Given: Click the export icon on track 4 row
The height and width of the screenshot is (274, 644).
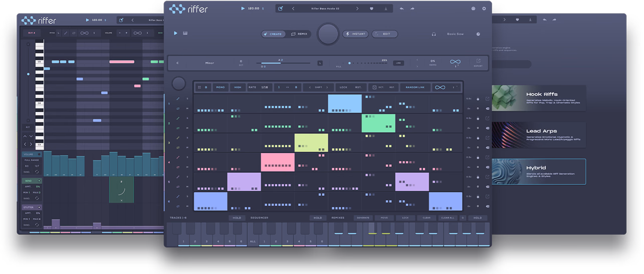Looking at the screenshot, I should click(487, 158).
